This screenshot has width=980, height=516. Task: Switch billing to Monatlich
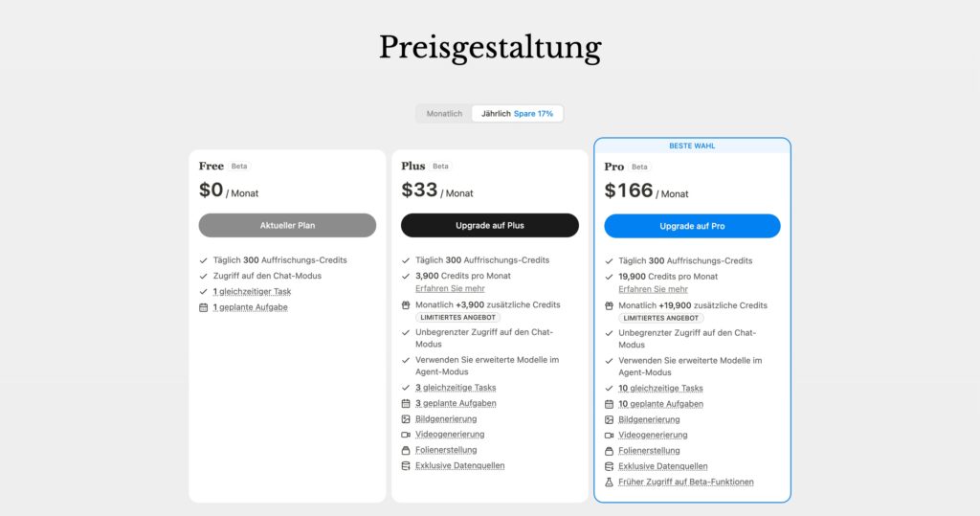444,114
